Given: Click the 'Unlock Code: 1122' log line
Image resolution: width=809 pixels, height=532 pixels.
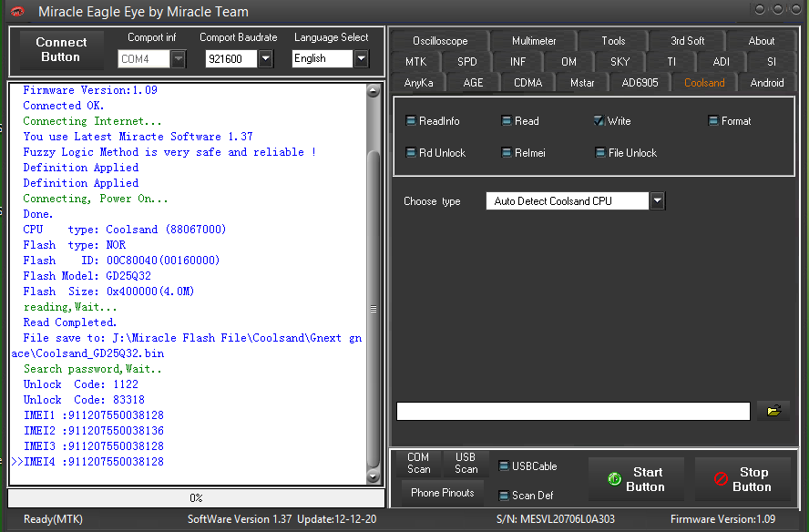Looking at the screenshot, I should click(80, 384).
